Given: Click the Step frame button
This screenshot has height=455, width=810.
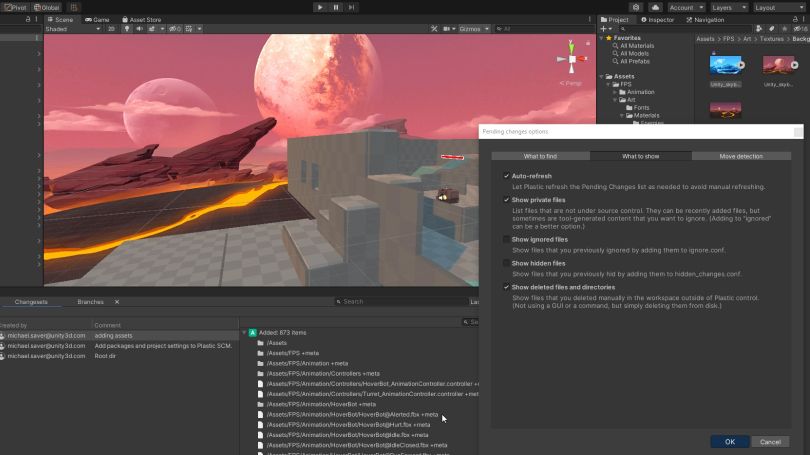Looking at the screenshot, I should pyautogui.click(x=351, y=7).
